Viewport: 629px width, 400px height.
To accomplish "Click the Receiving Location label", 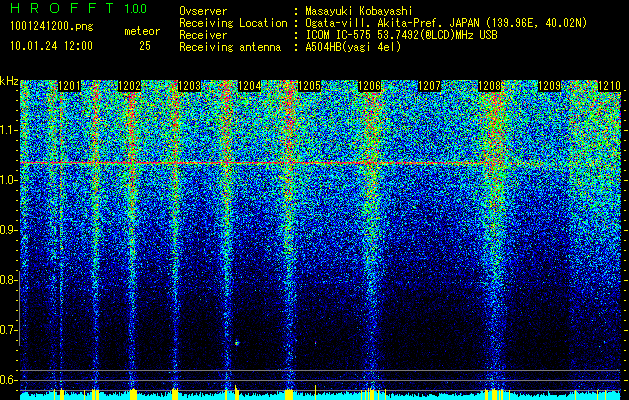I will 233,23.
